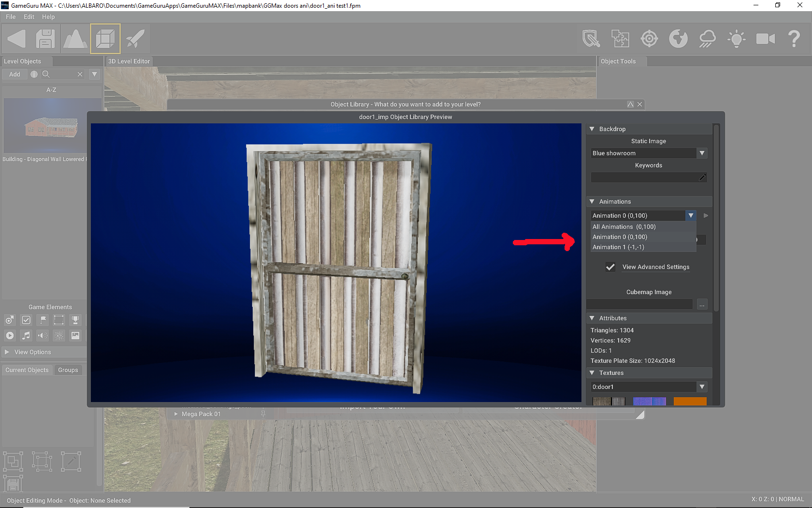Viewport: 812px width, 508px height.
Task: Toggle View Advanced Settings checkbox
Action: (610, 267)
